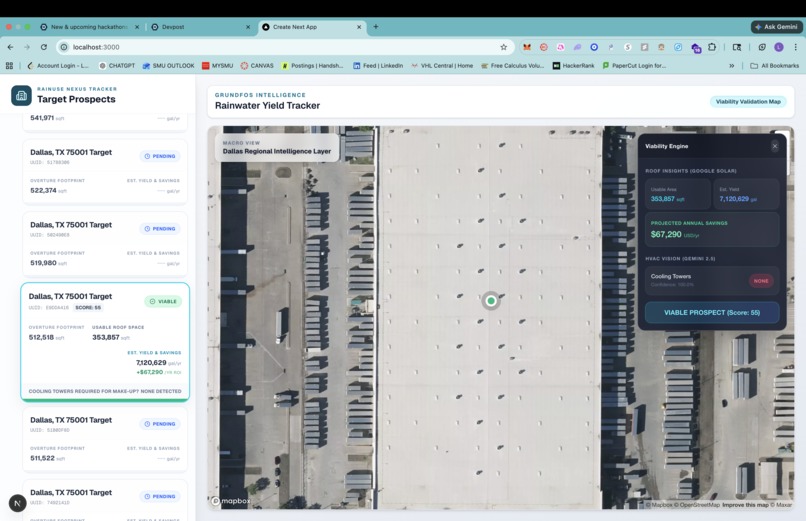Click the Est. Yield 7,120,629 tile

pyautogui.click(x=746, y=194)
